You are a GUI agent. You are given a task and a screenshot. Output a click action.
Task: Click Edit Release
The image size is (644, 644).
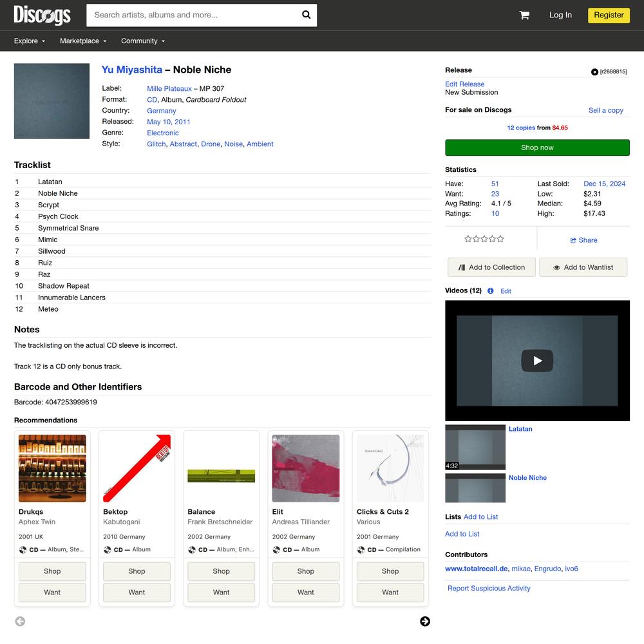464,84
